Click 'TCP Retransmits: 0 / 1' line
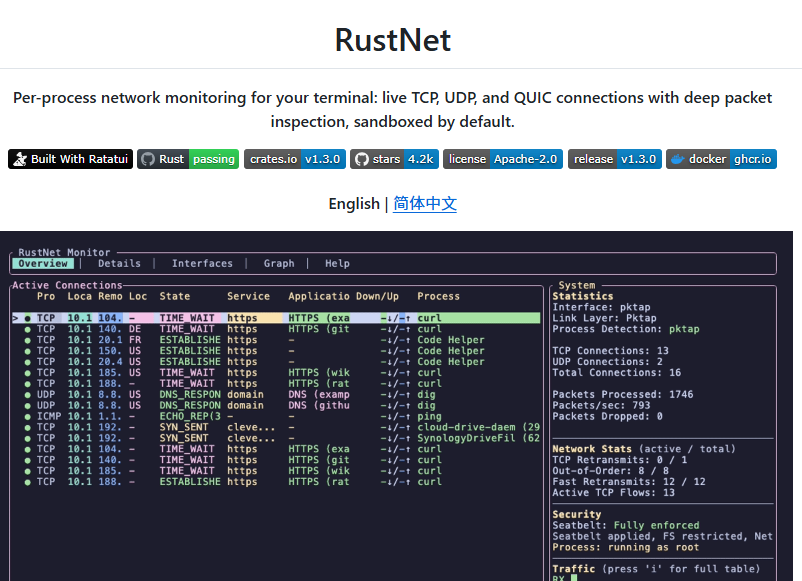 619,460
